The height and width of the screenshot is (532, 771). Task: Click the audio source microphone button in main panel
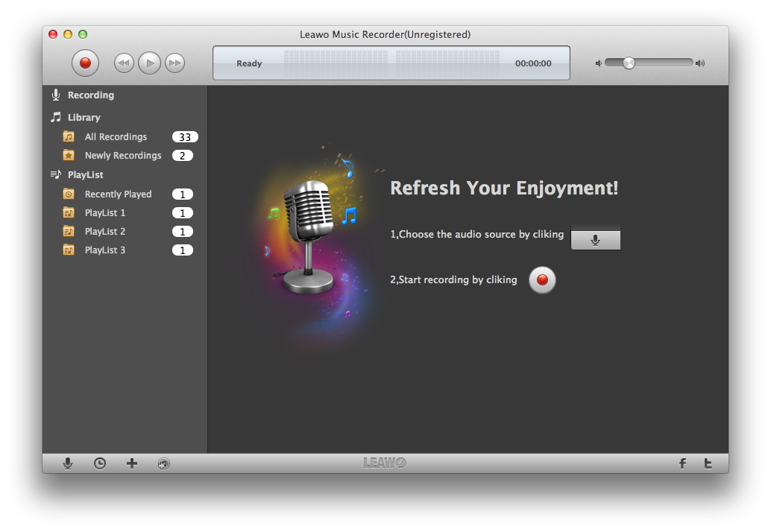tap(595, 239)
